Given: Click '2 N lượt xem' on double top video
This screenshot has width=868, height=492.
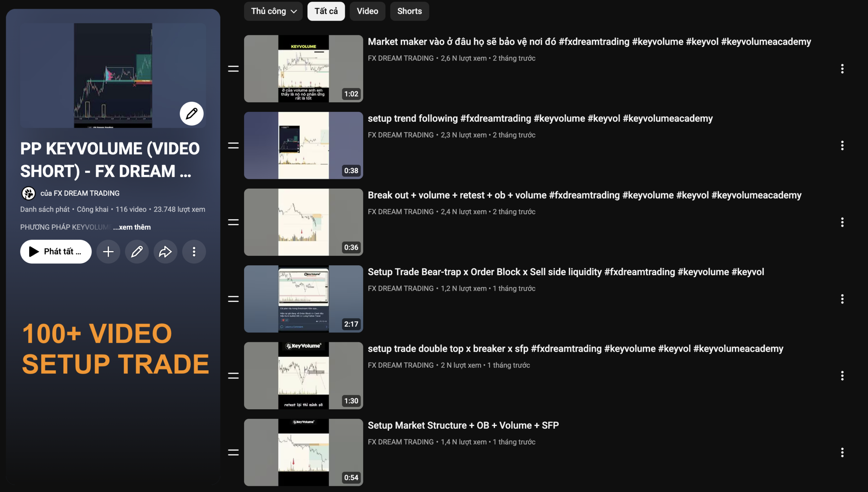Looking at the screenshot, I should pyautogui.click(x=461, y=365).
